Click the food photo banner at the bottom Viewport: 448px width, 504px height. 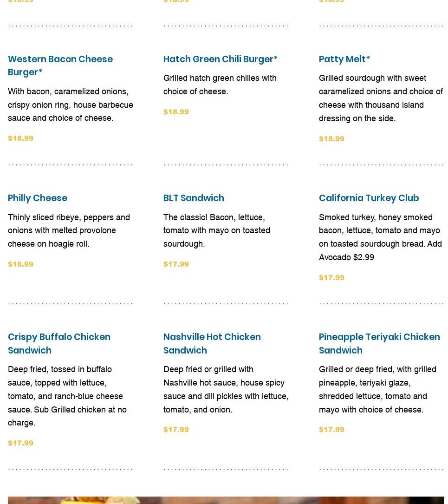(226, 500)
